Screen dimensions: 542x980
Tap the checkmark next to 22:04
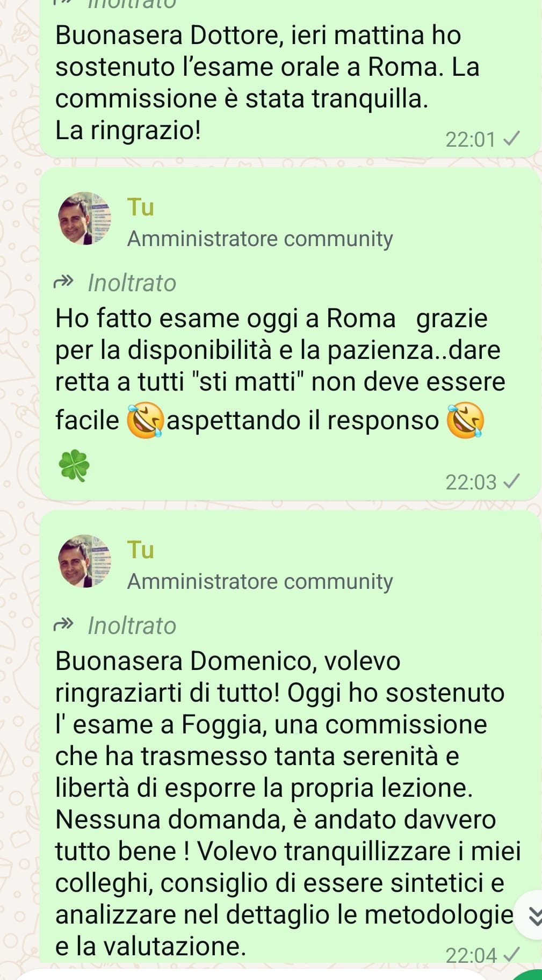(511, 955)
